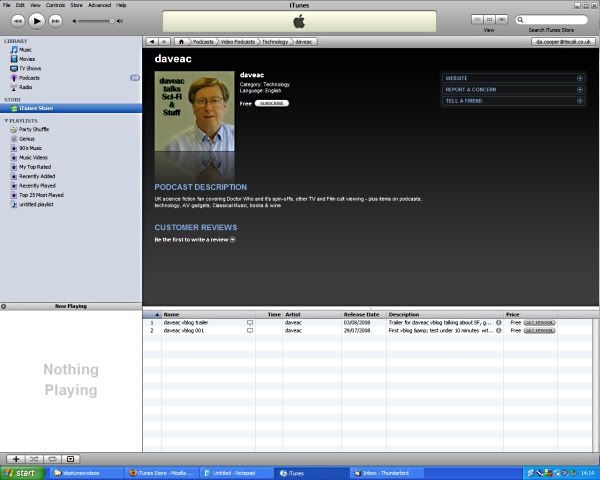The image size is (600, 480).
Task: Open the Store menu
Action: click(x=77, y=5)
